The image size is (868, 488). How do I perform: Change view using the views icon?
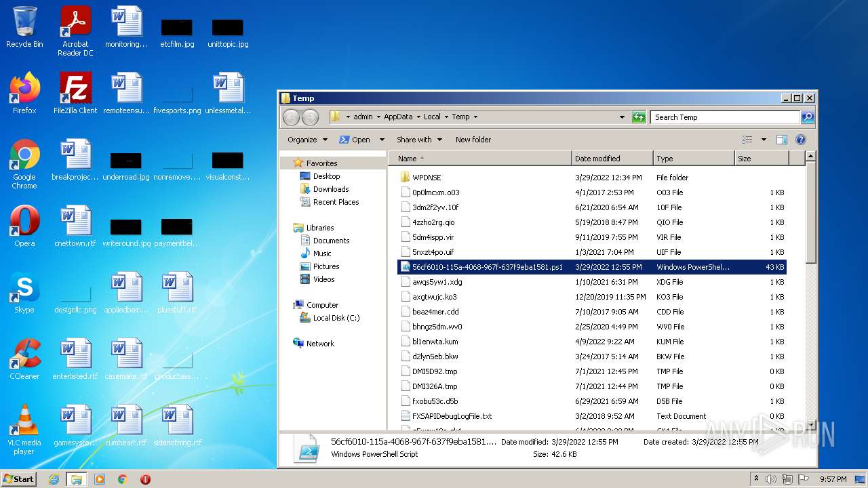(747, 140)
